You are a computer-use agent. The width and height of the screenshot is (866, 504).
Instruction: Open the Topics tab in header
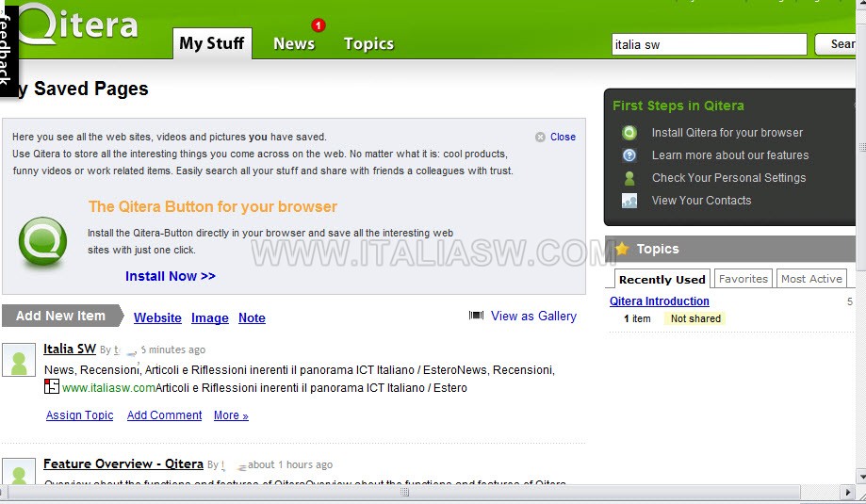(x=369, y=43)
